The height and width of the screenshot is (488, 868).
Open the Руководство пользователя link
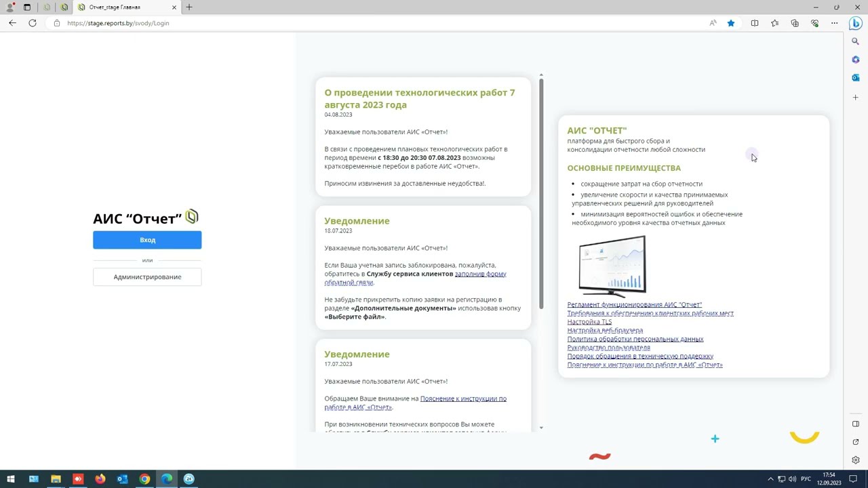(609, 348)
